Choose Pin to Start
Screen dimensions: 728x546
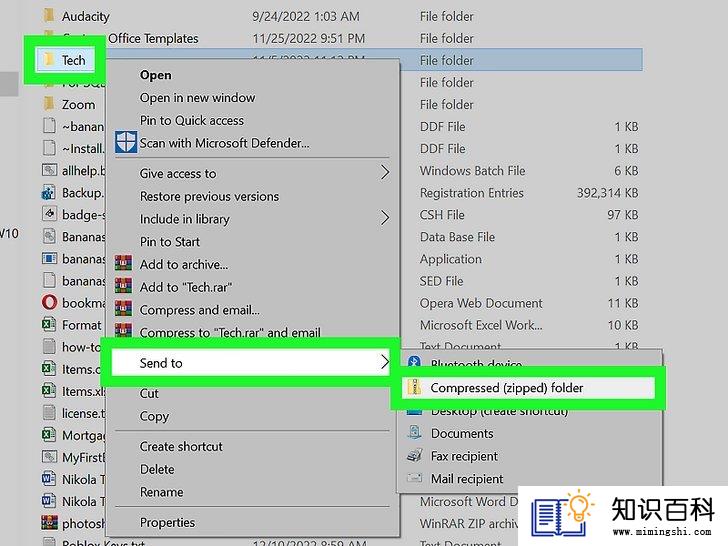169,241
